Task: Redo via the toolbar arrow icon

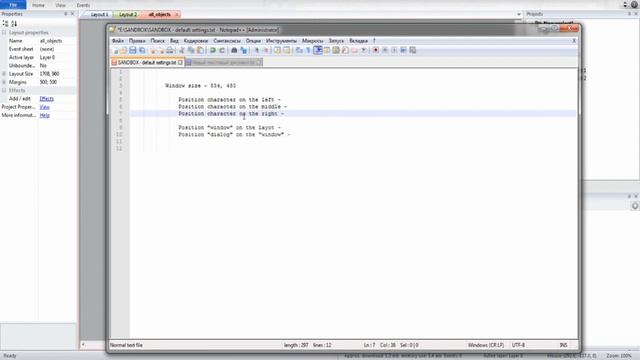Action: point(222,50)
